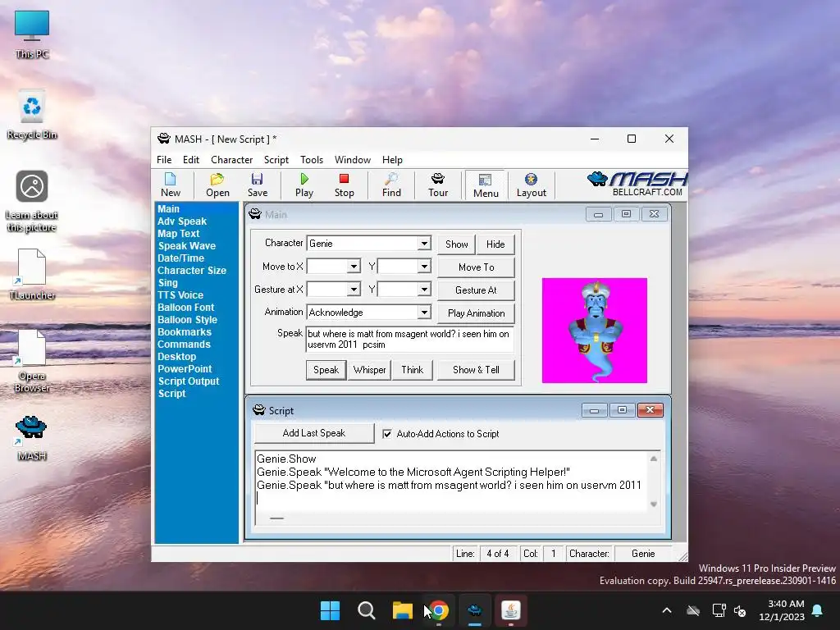Click the MASH Bellcraft.com logo
Viewport: 840px width, 630px height.
[x=637, y=185]
